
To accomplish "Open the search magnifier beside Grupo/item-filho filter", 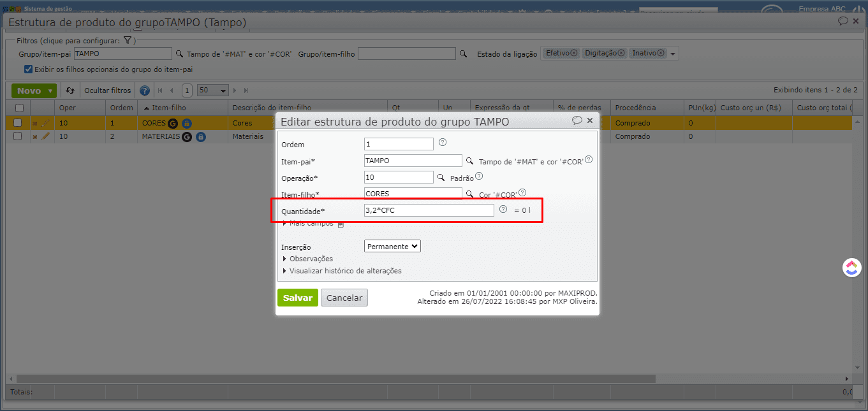I will click(x=464, y=54).
